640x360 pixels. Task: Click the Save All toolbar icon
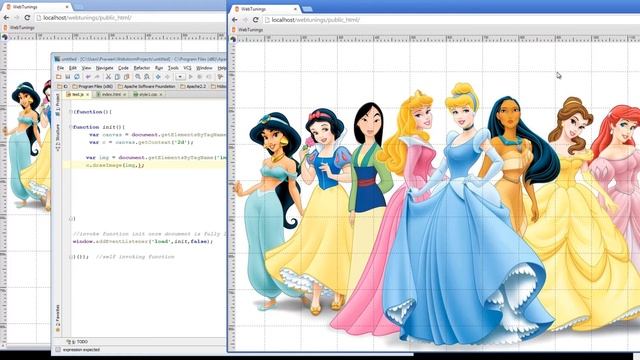tap(68, 77)
